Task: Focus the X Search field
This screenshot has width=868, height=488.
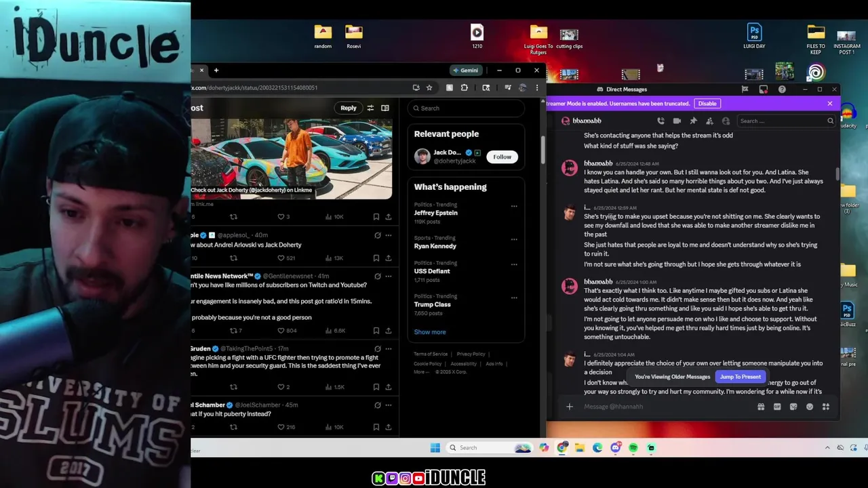Action: pos(466,108)
